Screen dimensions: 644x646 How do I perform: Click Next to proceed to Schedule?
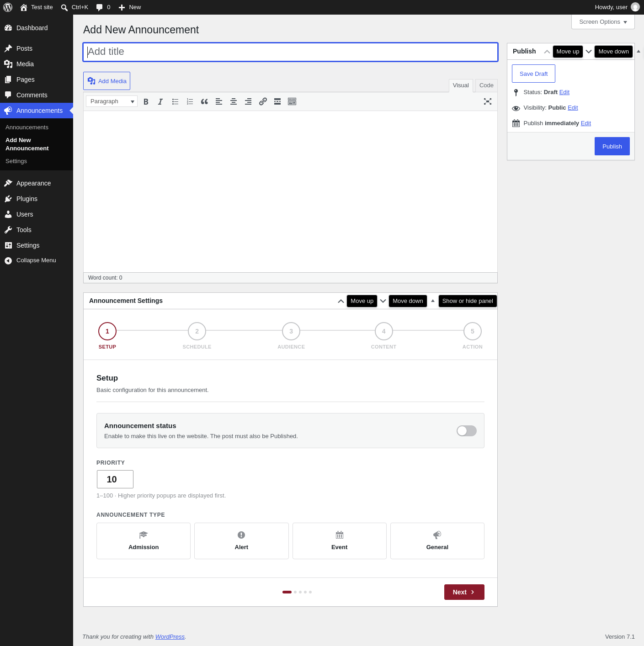464,592
